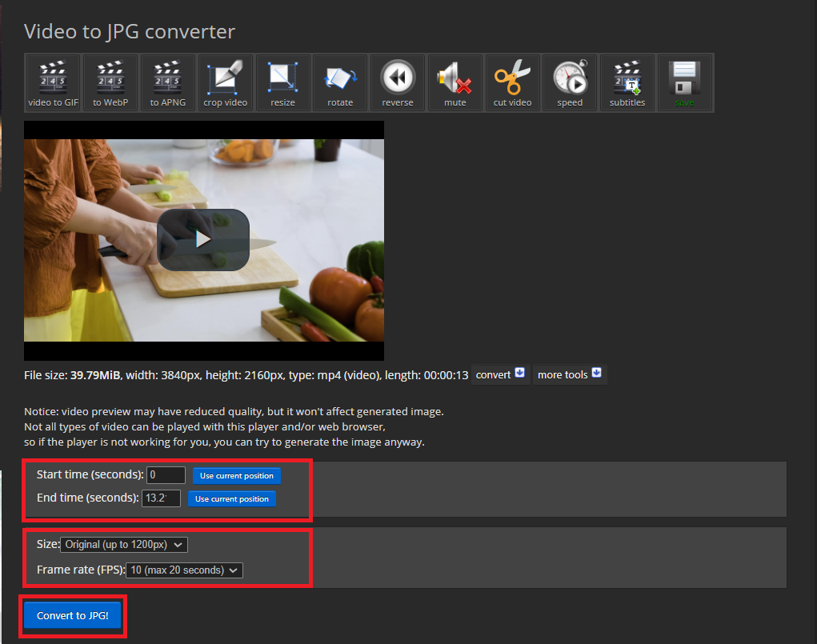Mute the video with the mute tool
The width and height of the screenshot is (817, 644).
tap(455, 82)
